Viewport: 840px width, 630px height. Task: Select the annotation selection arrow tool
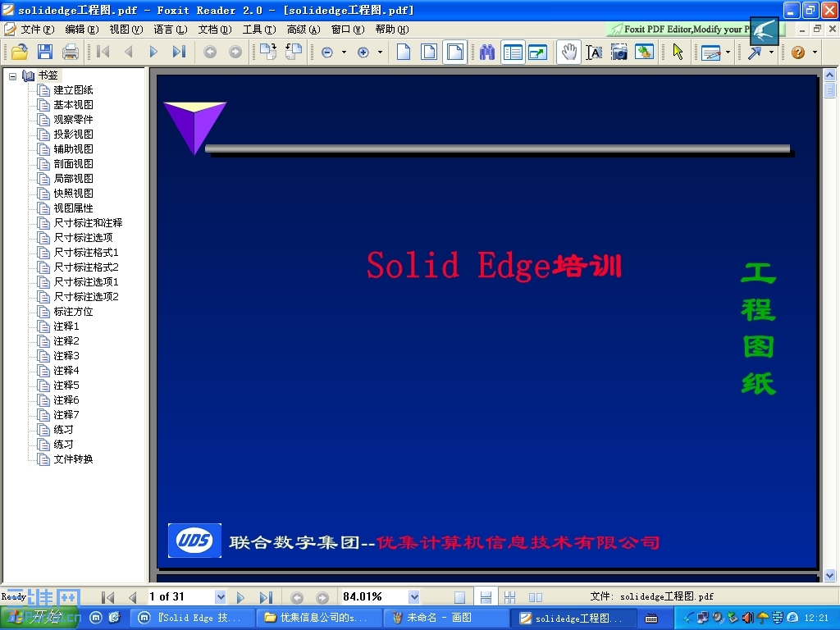[x=678, y=52]
